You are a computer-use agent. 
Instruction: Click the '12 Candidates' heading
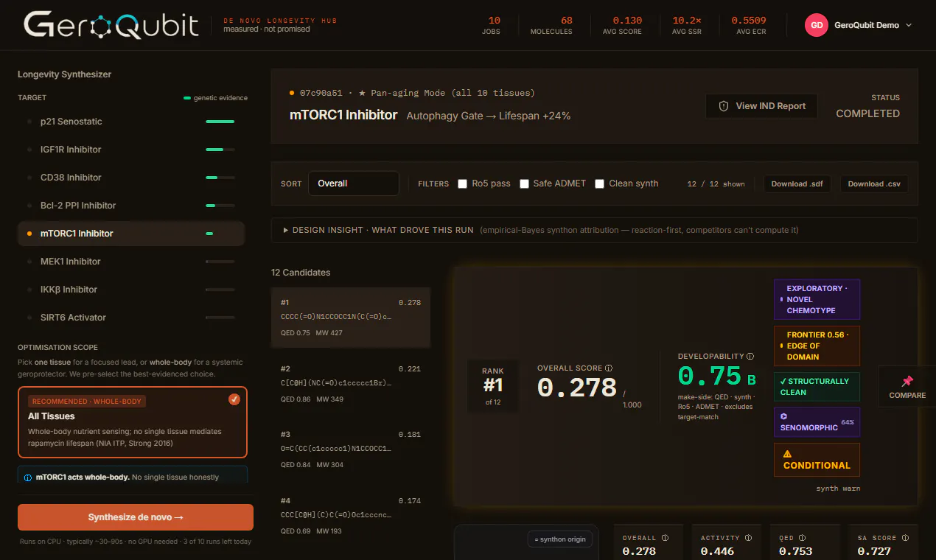coord(301,273)
